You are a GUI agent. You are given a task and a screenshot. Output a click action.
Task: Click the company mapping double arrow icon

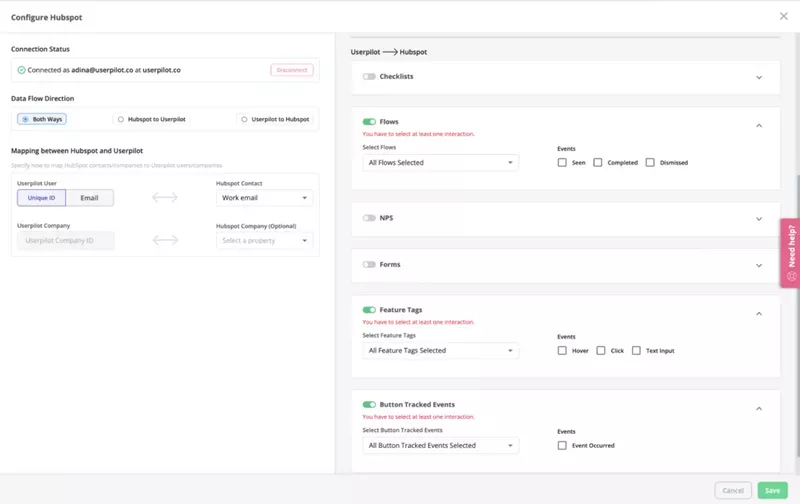pyautogui.click(x=165, y=240)
